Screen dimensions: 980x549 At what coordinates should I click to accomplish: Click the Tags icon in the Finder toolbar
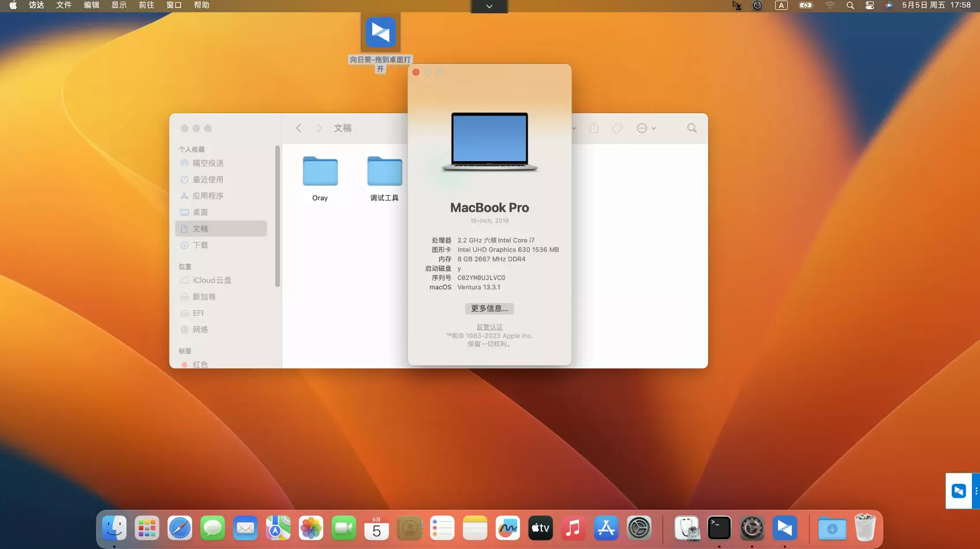pyautogui.click(x=616, y=128)
